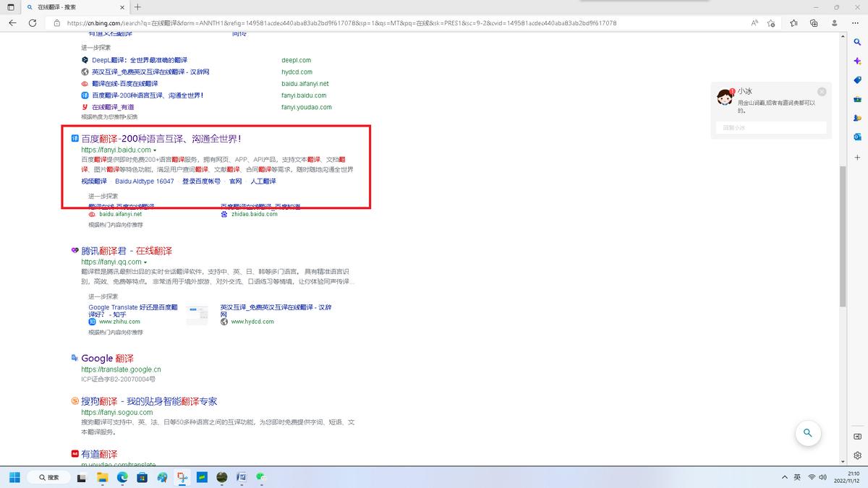The width and height of the screenshot is (868, 488).
Task: Open 翻译在线-百度在线翻译 top link
Action: pos(125,84)
